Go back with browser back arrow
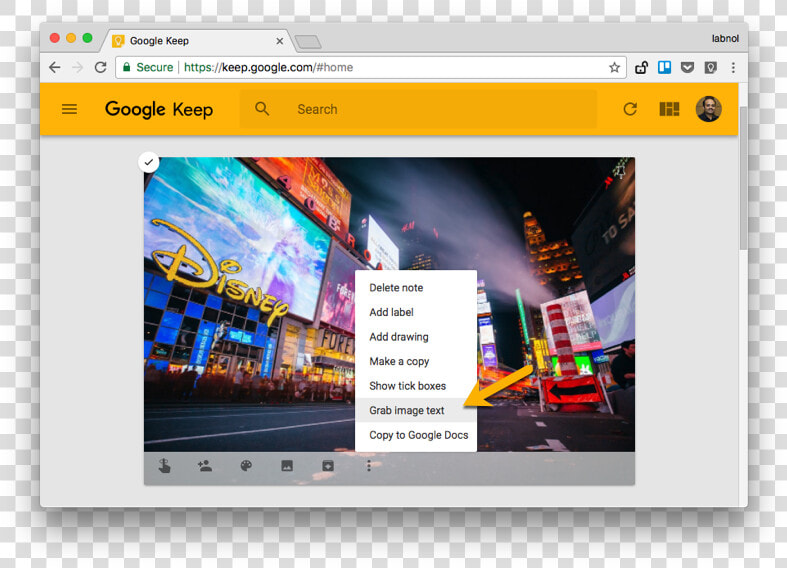This screenshot has height=568, width=787. click(55, 67)
